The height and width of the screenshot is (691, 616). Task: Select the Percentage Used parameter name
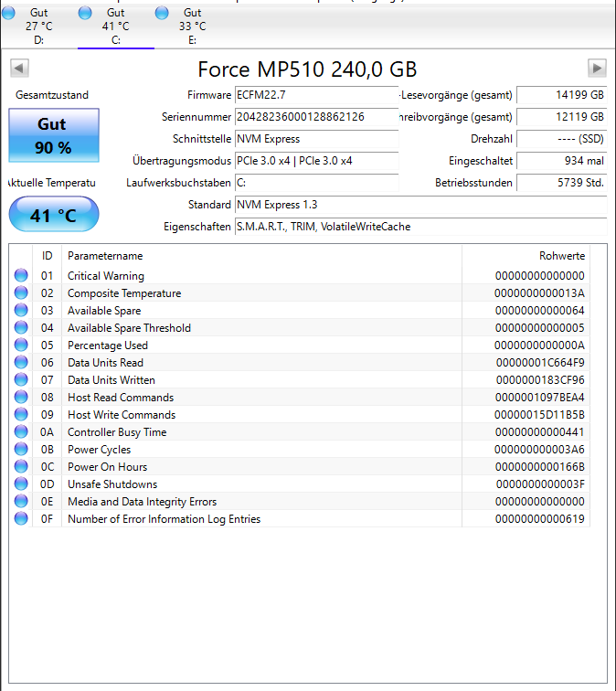pyautogui.click(x=108, y=345)
